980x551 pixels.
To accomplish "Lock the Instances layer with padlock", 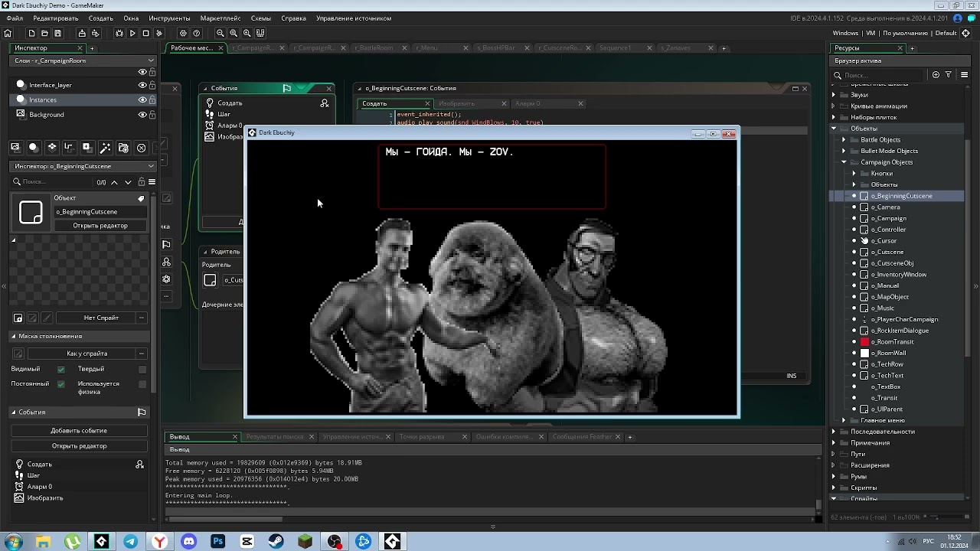I will pyautogui.click(x=152, y=99).
